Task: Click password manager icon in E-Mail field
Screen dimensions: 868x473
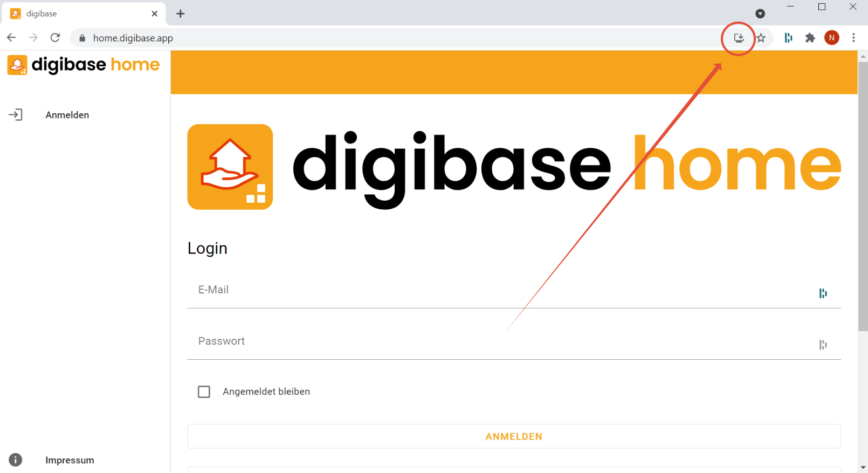Action: click(823, 293)
